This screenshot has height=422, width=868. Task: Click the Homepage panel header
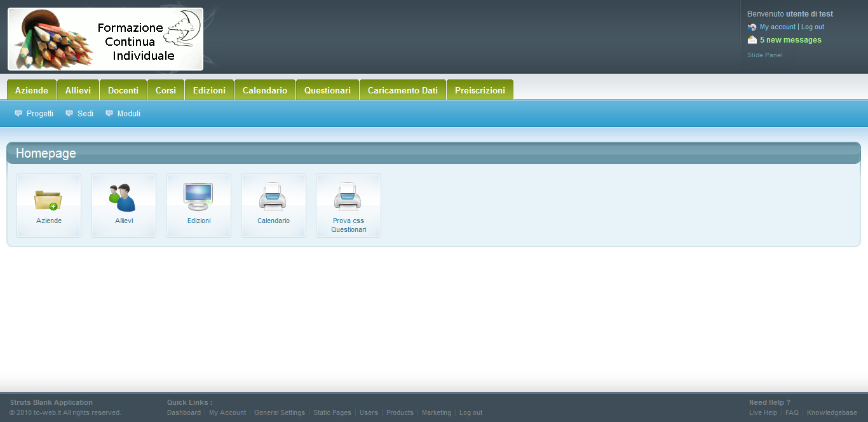tap(433, 153)
